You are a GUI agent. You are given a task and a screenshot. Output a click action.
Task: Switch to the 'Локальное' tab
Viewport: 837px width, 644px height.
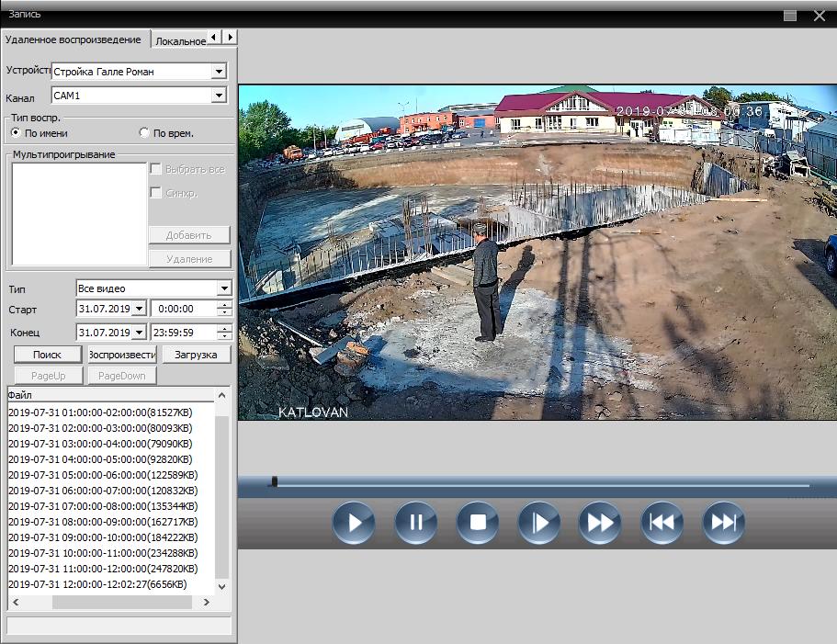[x=180, y=41]
